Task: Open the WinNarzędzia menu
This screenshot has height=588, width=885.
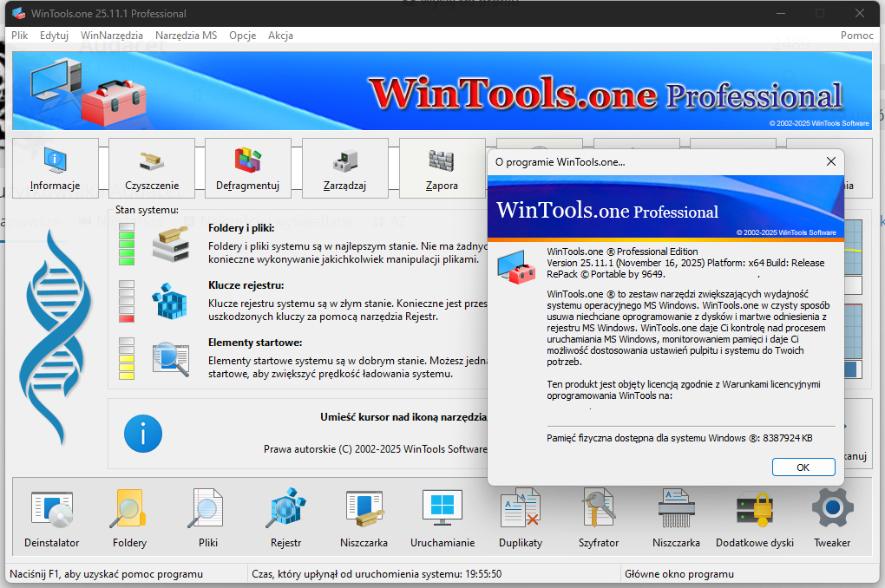Action: coord(112,35)
